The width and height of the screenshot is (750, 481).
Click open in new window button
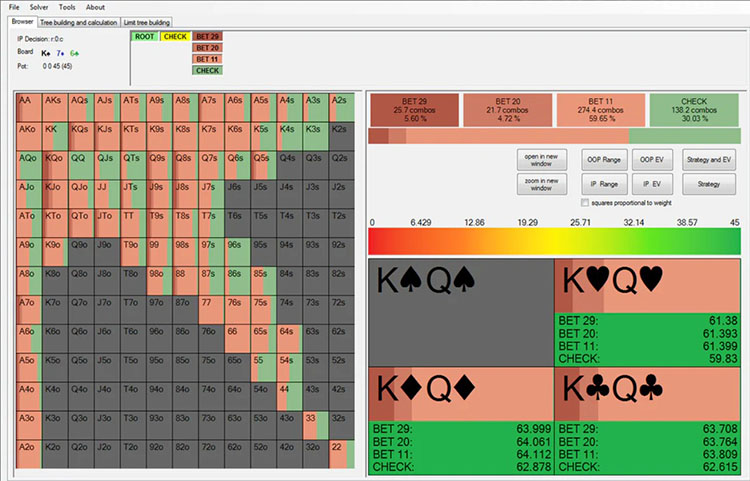(x=541, y=160)
